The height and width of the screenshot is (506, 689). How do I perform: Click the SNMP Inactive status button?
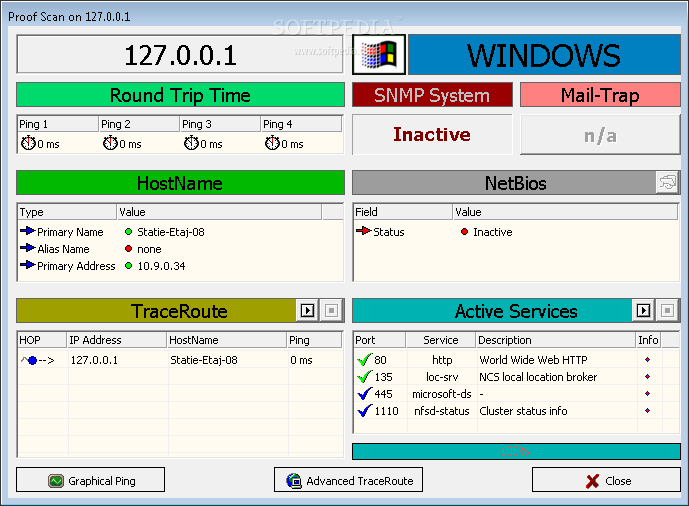point(432,134)
